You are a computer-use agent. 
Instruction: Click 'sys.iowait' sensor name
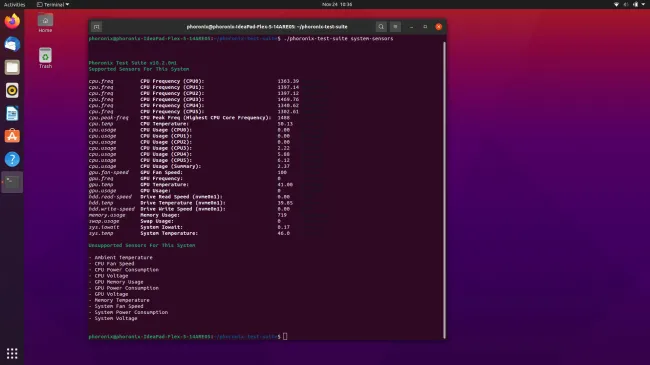coord(104,227)
